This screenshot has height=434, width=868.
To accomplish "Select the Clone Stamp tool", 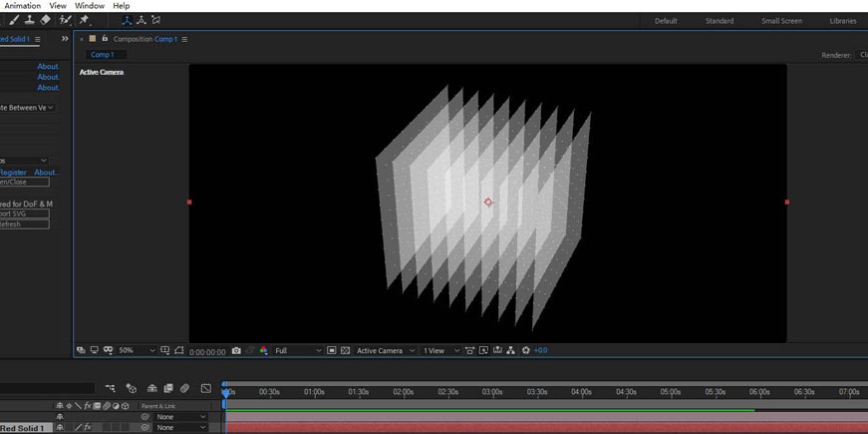I will (x=30, y=21).
